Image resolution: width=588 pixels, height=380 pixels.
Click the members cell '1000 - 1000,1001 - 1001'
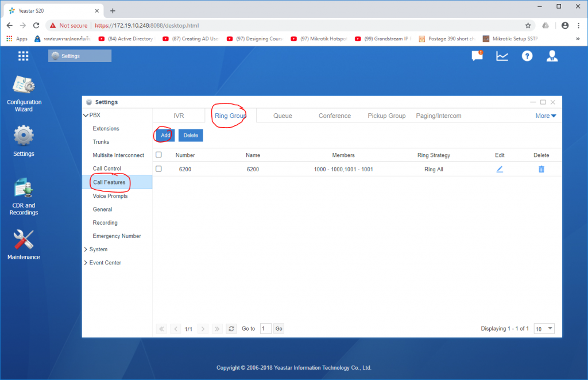click(x=343, y=170)
